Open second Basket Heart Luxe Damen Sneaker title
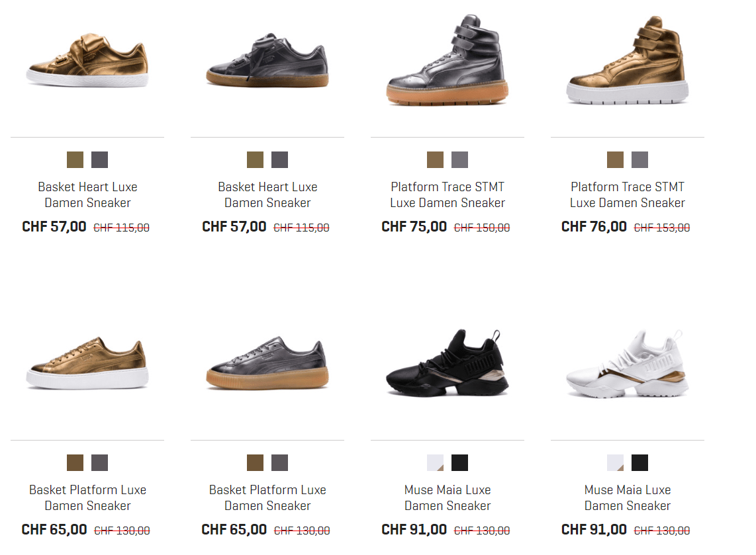This screenshot has height=555, width=756. [267, 194]
